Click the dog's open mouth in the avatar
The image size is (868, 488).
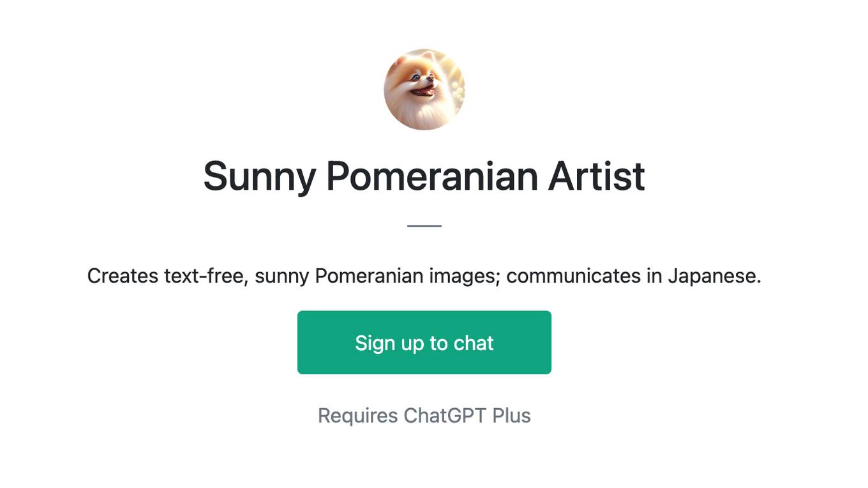point(423,91)
